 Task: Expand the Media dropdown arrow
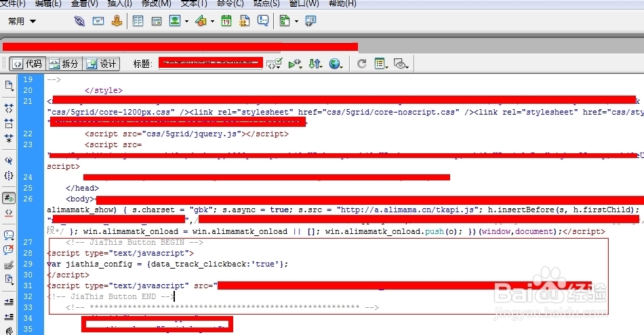(x=212, y=21)
